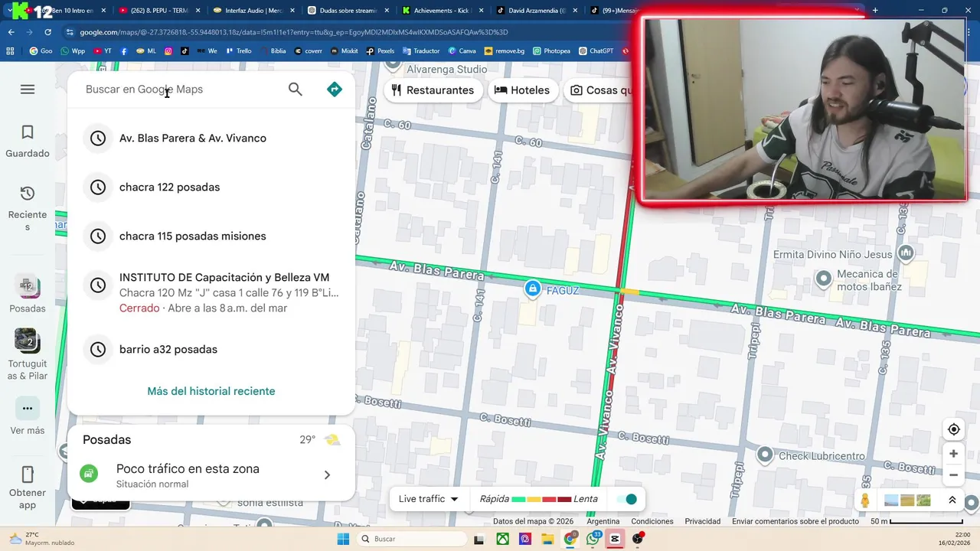Image resolution: width=980 pixels, height=551 pixels.
Task: Open the Posadas saved list thumbnail
Action: pyautogui.click(x=28, y=287)
